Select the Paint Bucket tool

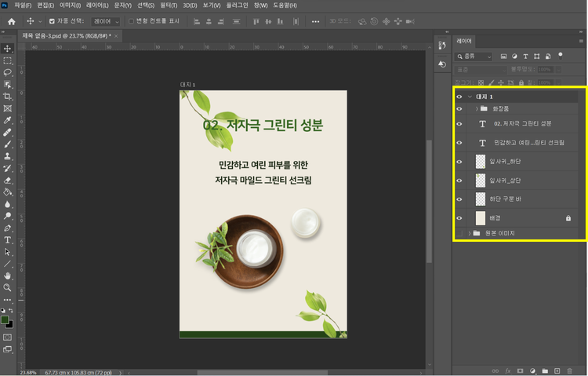(7, 192)
